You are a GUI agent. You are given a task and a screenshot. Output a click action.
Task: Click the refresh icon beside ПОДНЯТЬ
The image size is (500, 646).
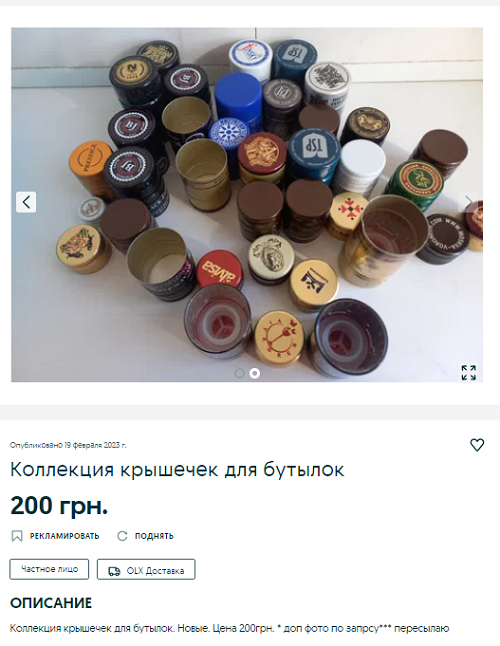click(x=122, y=536)
